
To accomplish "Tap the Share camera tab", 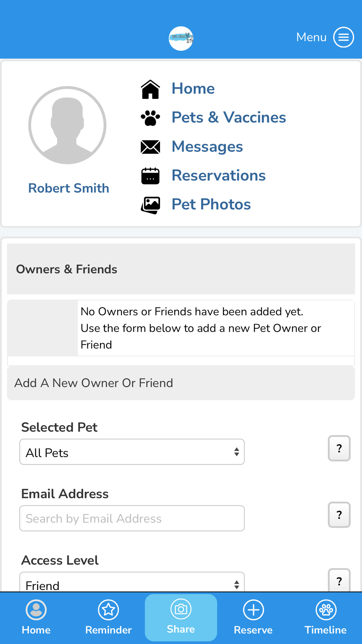I will [181, 618].
